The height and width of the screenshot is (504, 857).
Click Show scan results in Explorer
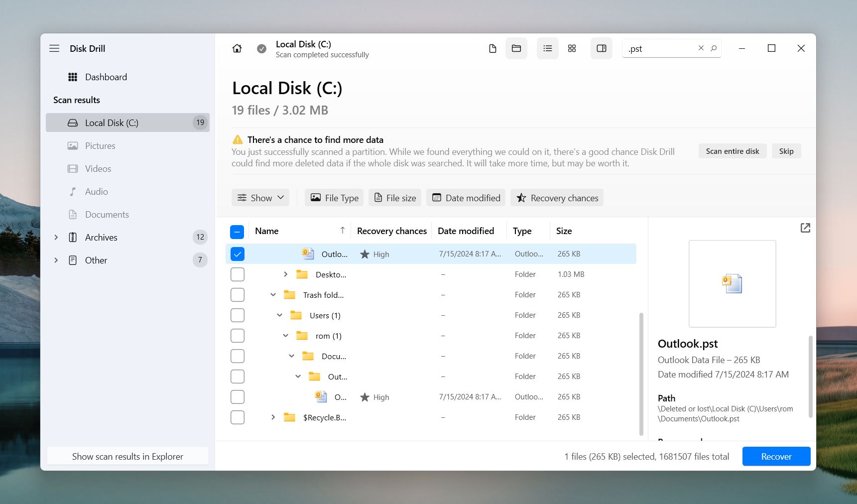point(127,457)
